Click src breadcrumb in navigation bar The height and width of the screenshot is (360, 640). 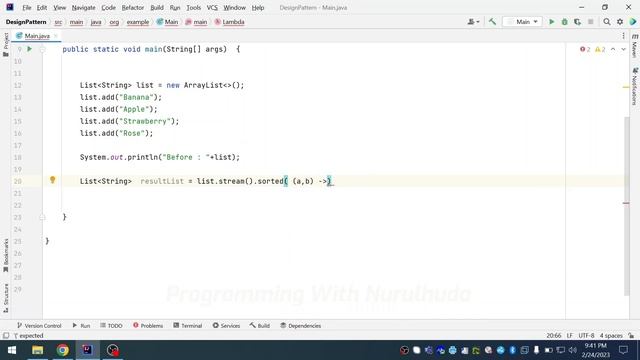tap(58, 22)
